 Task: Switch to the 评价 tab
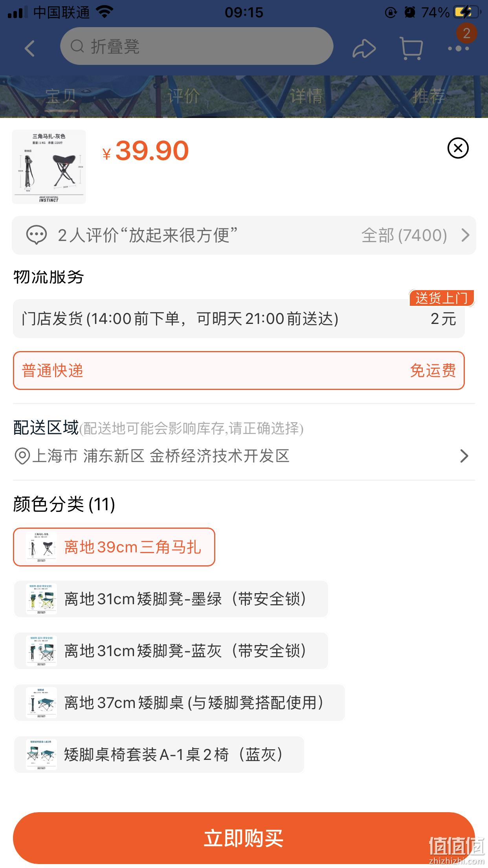183,96
